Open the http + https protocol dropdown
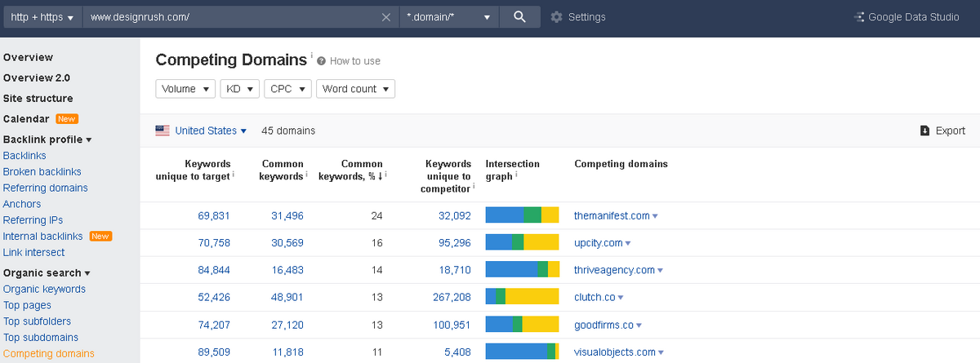Image resolution: width=980 pixels, height=363 pixels. (x=42, y=17)
